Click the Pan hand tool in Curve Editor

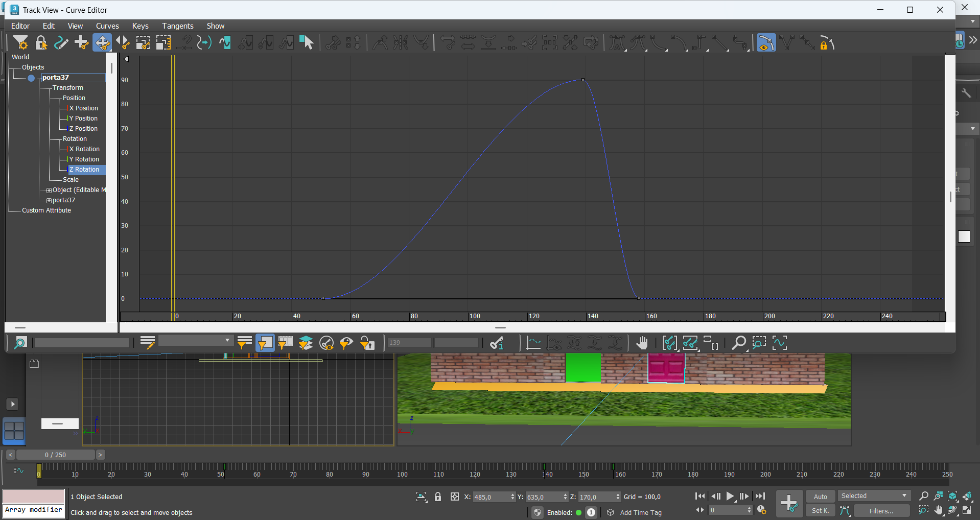point(642,343)
